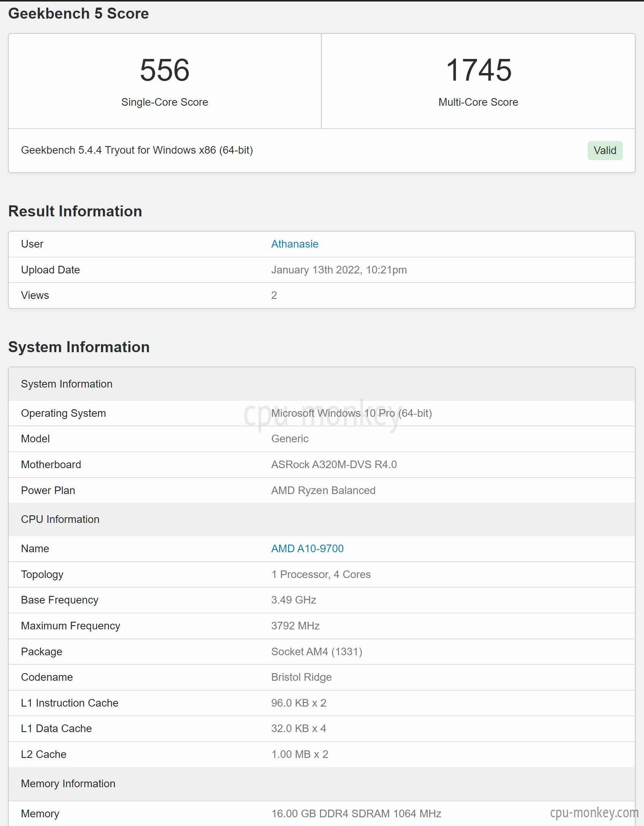Open the AMD A10-9700 processor link
This screenshot has height=826, width=644.
(307, 548)
